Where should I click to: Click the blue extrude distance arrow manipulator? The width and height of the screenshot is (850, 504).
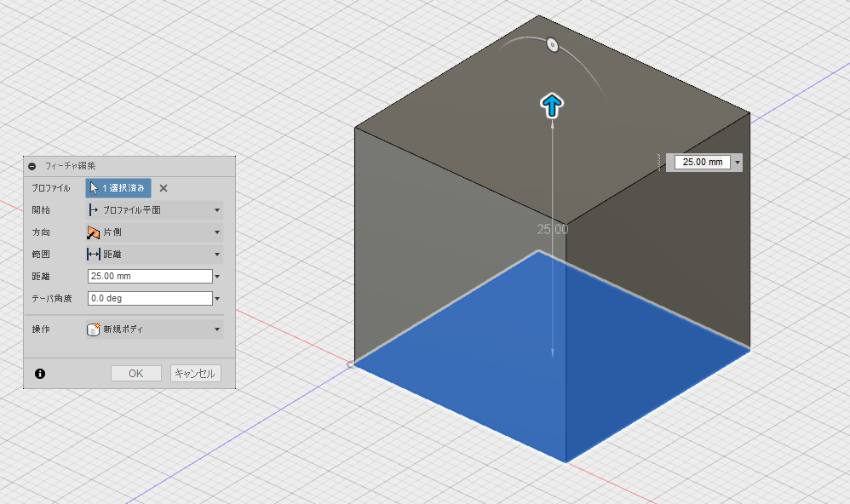tap(552, 105)
